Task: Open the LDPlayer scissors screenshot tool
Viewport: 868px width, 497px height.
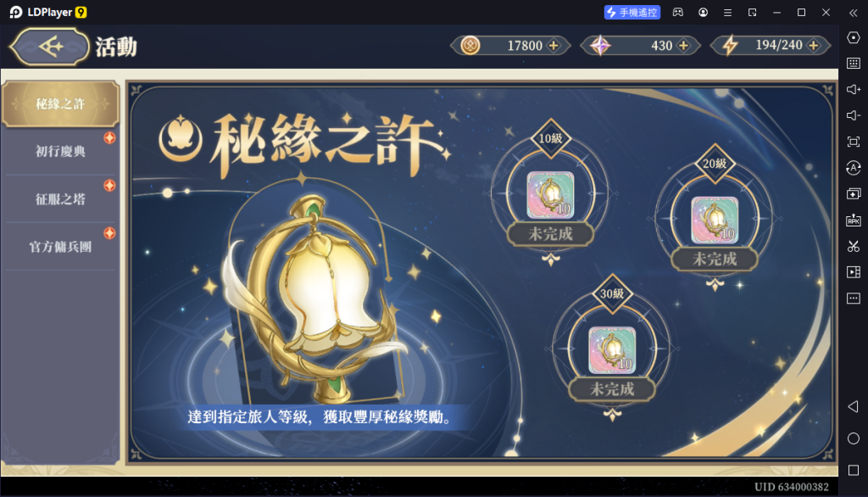Action: [853, 246]
